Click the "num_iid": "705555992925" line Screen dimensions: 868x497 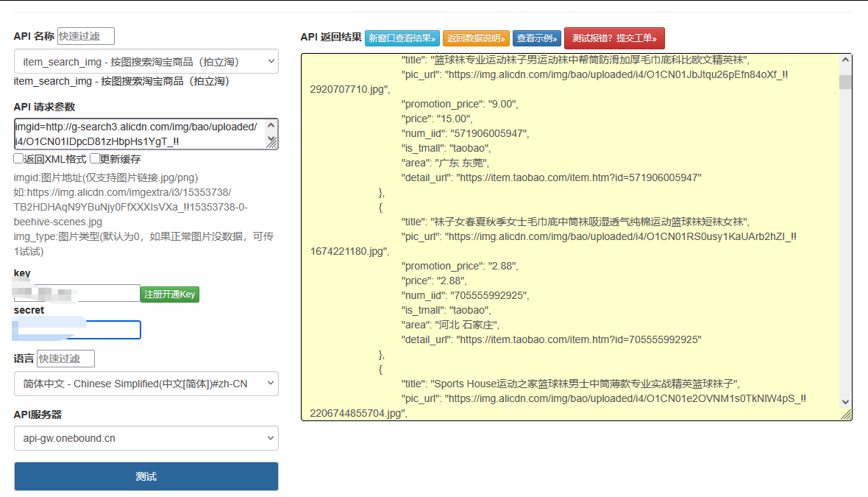(x=465, y=295)
